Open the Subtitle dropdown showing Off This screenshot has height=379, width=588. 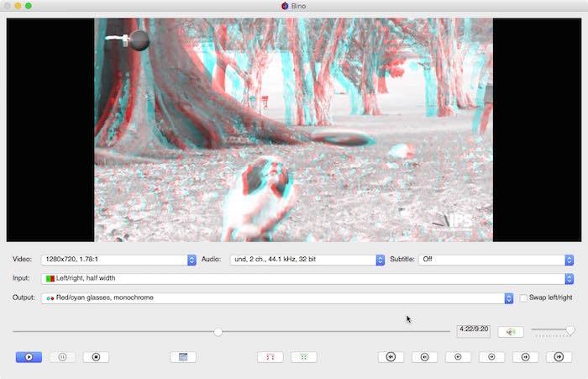496,260
